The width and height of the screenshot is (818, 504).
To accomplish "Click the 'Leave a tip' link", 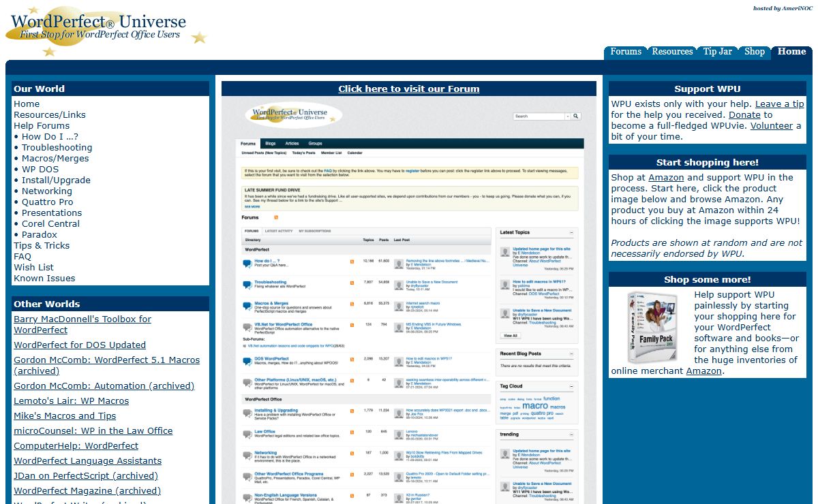I will (x=779, y=104).
